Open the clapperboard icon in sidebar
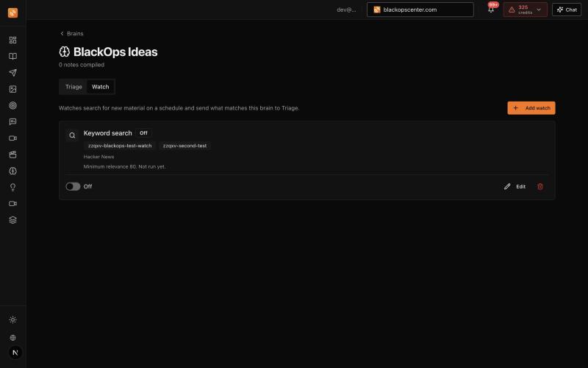This screenshot has width=588, height=368. 12,155
